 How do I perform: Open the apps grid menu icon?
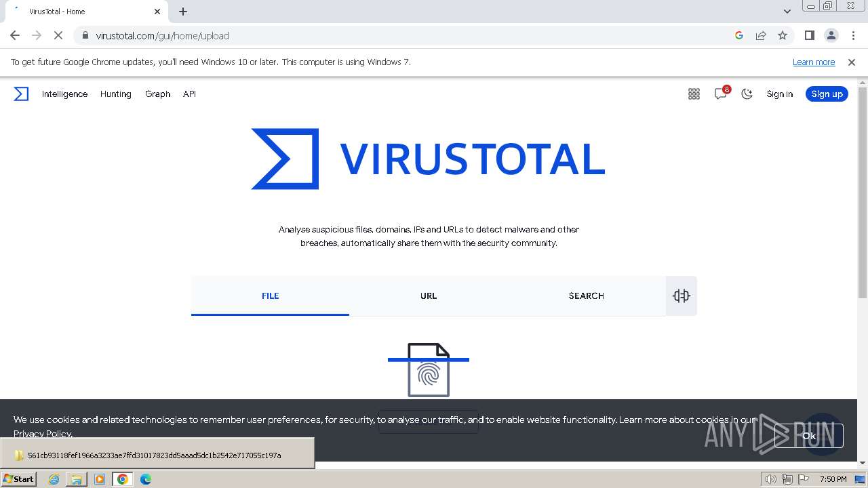click(x=694, y=94)
